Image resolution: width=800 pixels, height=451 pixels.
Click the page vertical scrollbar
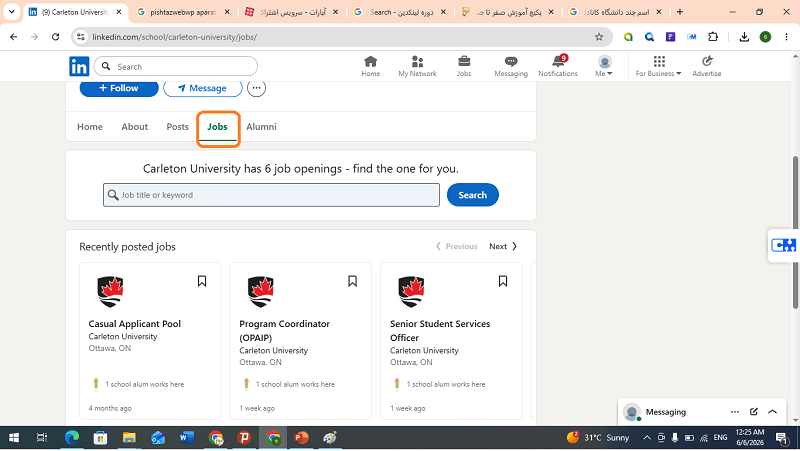pos(795,232)
